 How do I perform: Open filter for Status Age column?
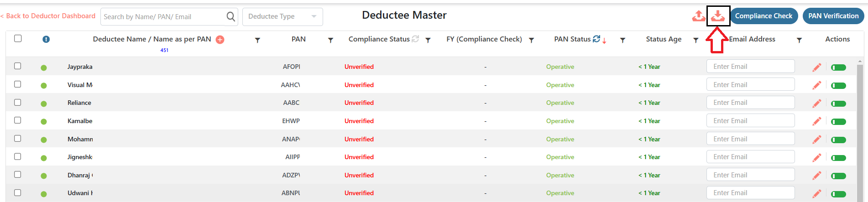[x=695, y=40]
